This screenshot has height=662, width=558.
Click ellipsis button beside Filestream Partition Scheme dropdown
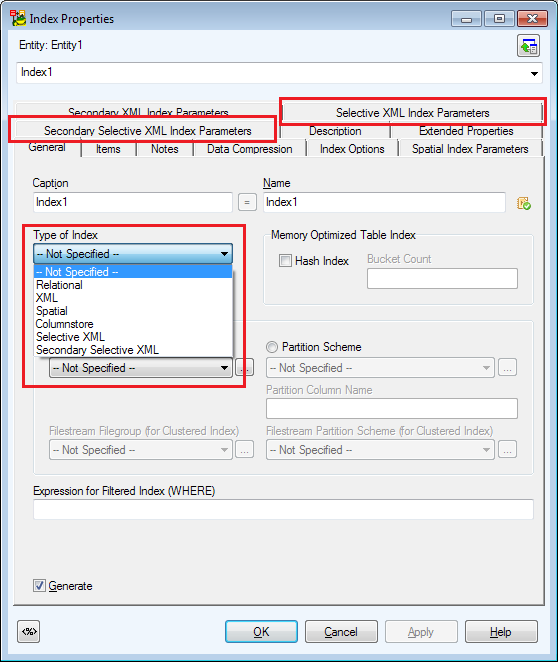(x=507, y=450)
